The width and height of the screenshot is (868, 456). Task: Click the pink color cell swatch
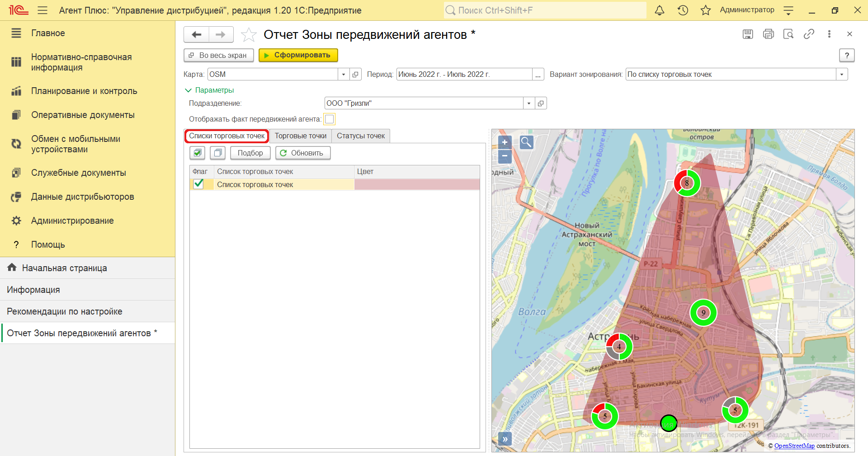click(417, 184)
